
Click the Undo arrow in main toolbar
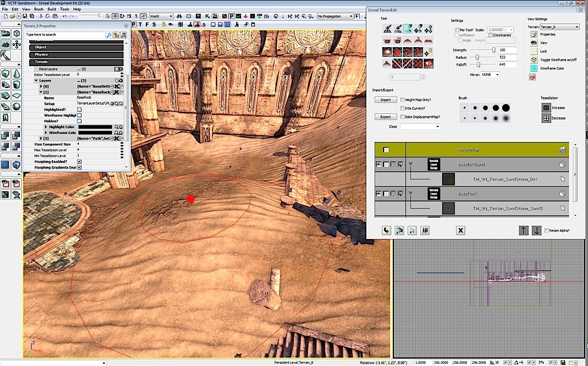tap(64, 16)
